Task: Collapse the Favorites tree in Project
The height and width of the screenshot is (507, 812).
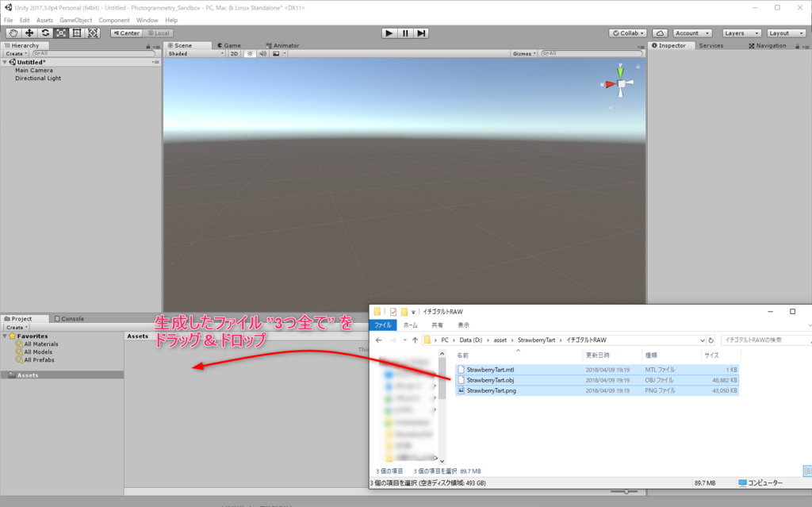Action: (6, 336)
